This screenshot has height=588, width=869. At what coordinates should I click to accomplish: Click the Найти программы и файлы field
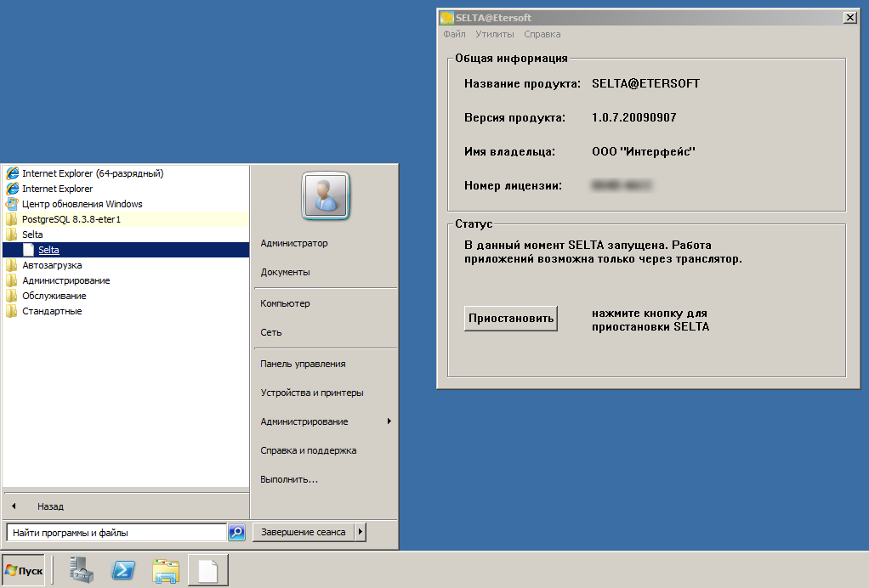tap(116, 533)
